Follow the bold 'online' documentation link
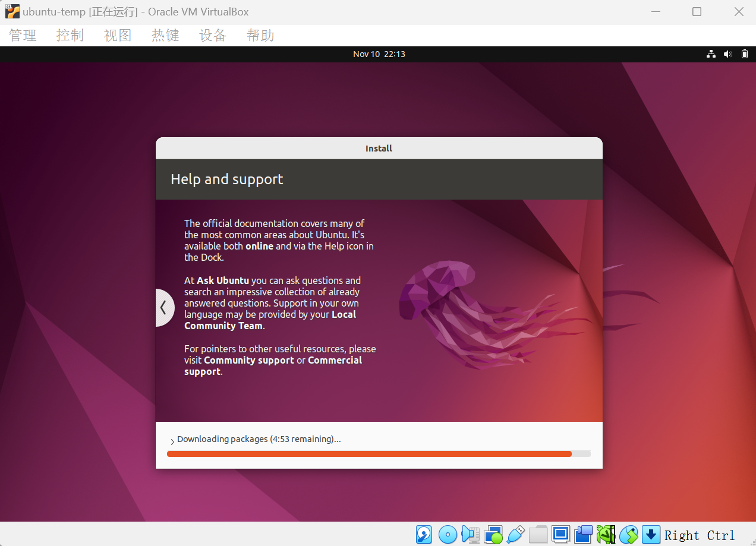This screenshot has width=756, height=546. [259, 246]
